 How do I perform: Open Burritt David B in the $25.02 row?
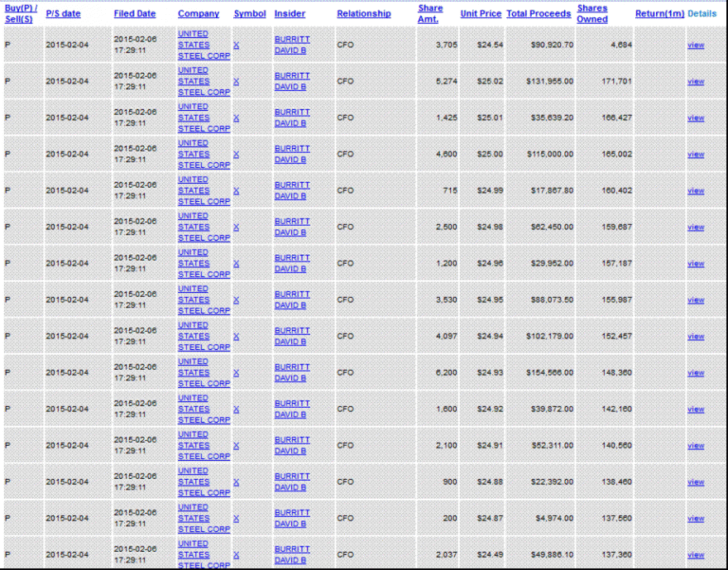click(292, 81)
